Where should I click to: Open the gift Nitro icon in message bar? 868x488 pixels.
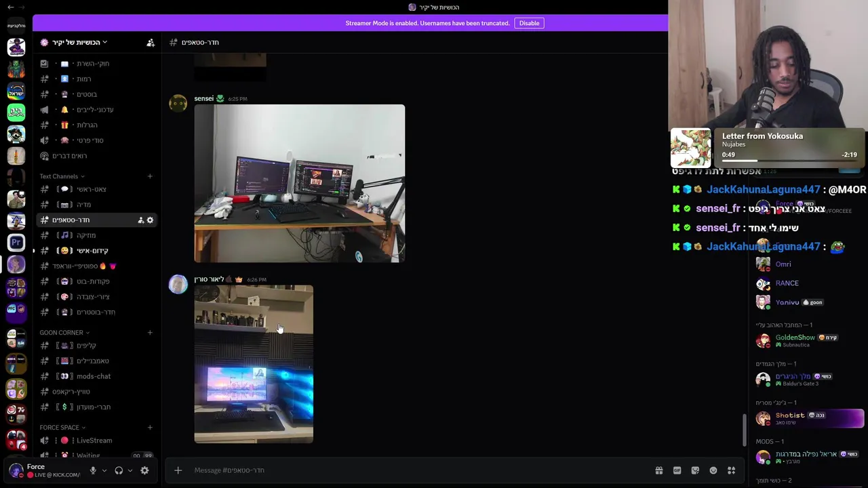pos(658,470)
